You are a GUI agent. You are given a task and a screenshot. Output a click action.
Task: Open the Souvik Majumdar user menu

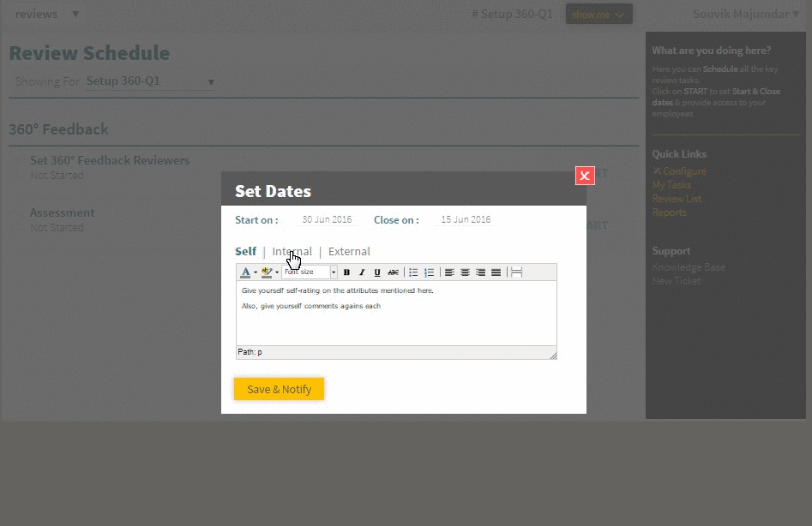click(x=746, y=14)
